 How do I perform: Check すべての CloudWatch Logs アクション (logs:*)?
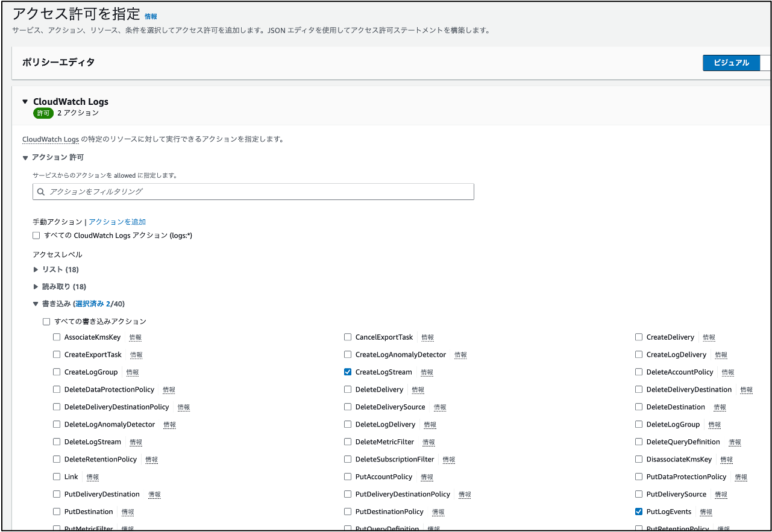click(36, 235)
